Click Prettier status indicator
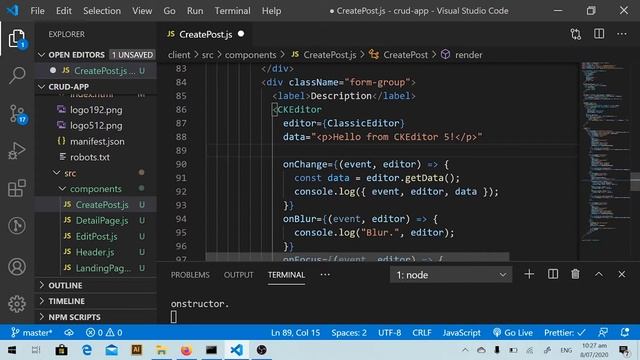Image resolution: width=640 pixels, height=360 pixels. click(x=564, y=333)
